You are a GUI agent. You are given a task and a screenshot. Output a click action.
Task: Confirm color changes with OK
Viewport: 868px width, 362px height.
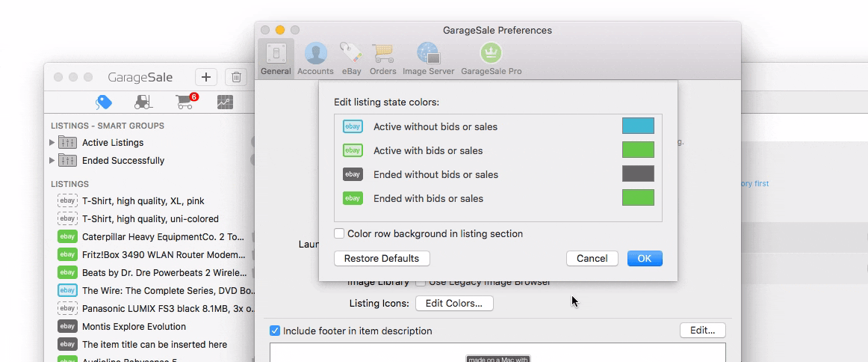[645, 258]
